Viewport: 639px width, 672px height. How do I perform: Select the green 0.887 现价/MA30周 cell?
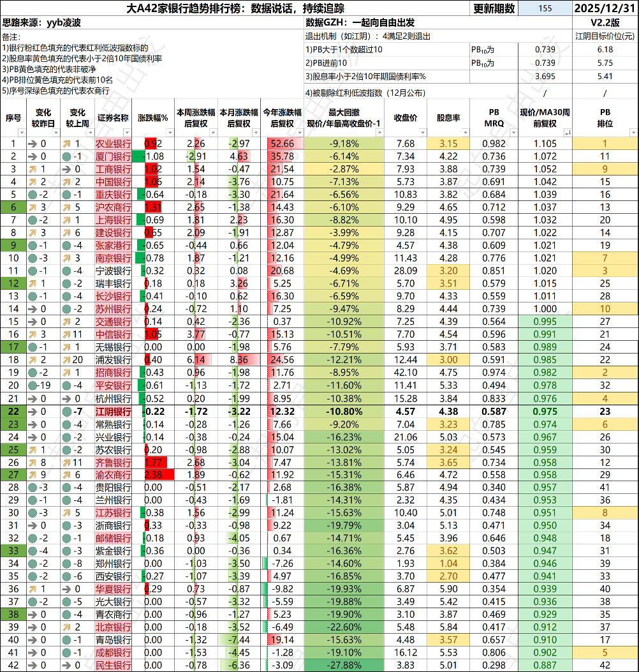pyautogui.click(x=545, y=666)
